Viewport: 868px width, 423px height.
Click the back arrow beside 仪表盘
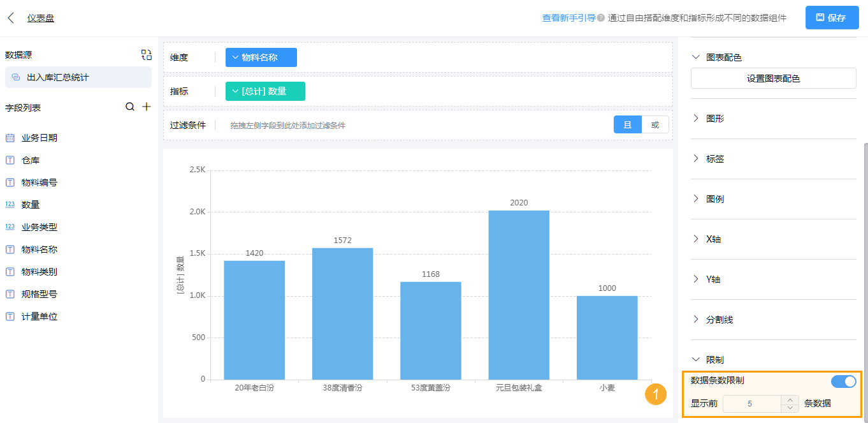(10, 18)
